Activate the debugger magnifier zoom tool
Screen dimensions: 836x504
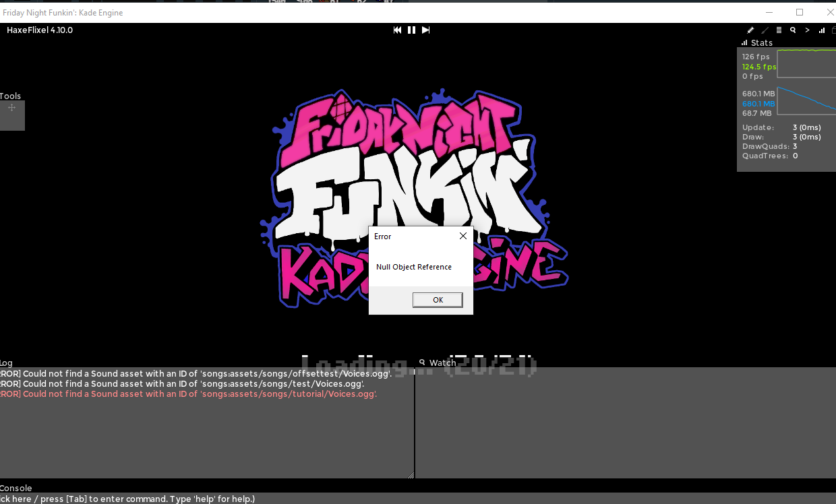pos(793,30)
